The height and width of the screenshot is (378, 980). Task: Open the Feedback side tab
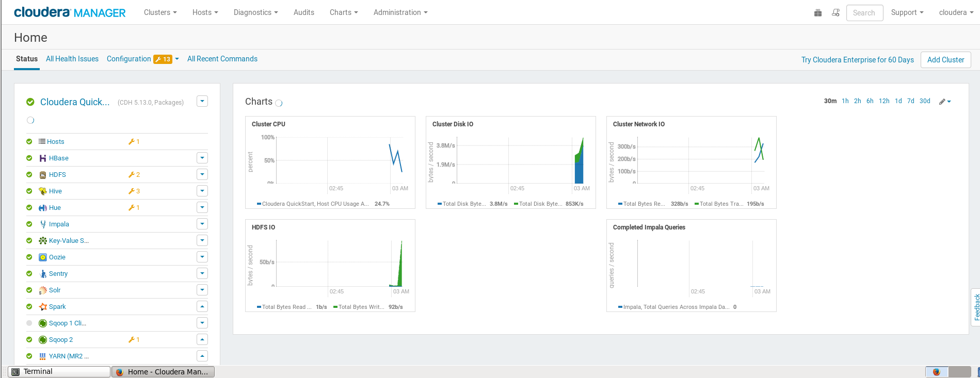(x=976, y=307)
